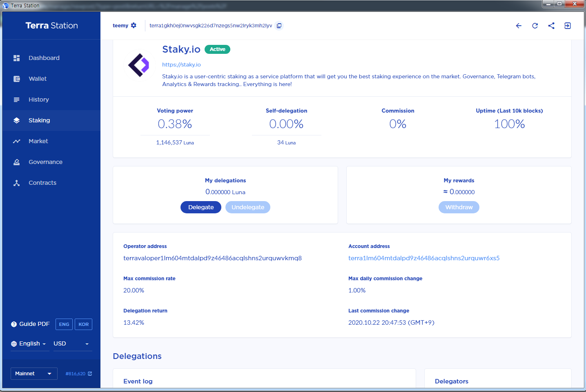Viewport: 586px width, 392px height.
Task: Click the Delegate button
Action: 201,207
